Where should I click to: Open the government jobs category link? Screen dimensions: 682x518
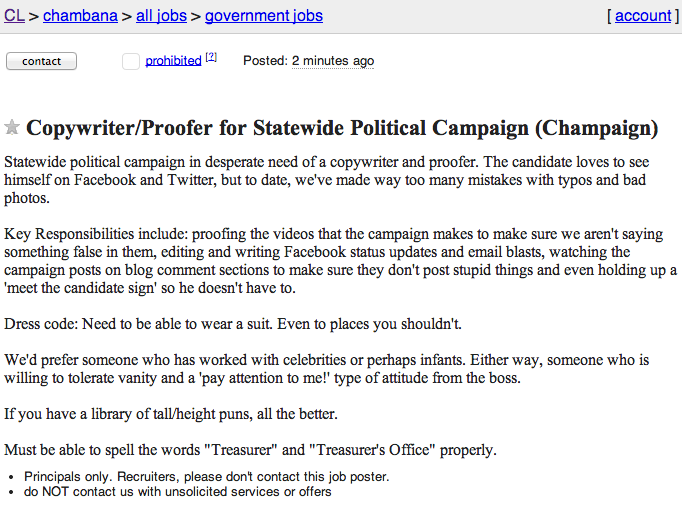(264, 16)
